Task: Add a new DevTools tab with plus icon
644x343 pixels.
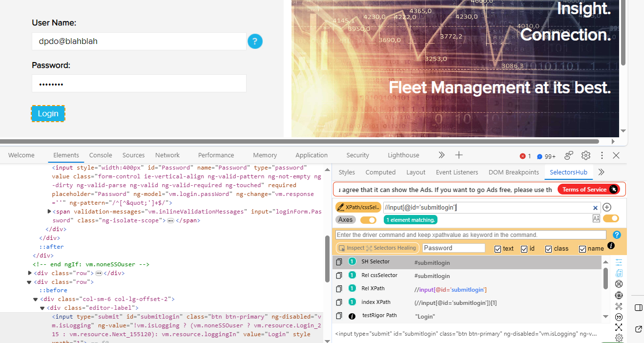Action: (x=459, y=155)
